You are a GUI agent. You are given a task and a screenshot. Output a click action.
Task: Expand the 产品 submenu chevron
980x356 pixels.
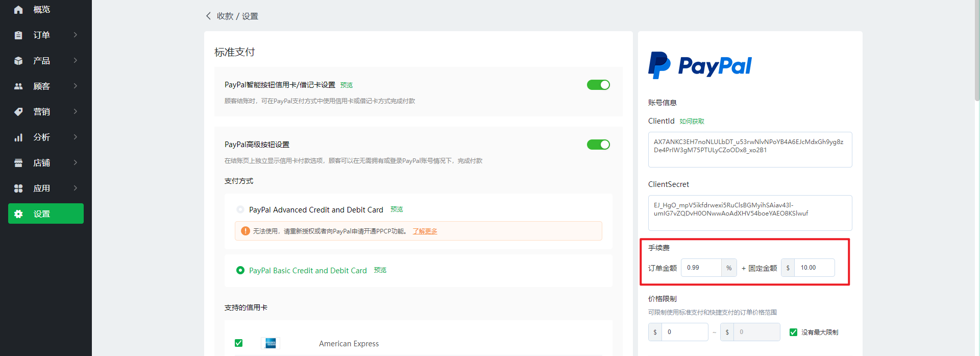coord(76,60)
